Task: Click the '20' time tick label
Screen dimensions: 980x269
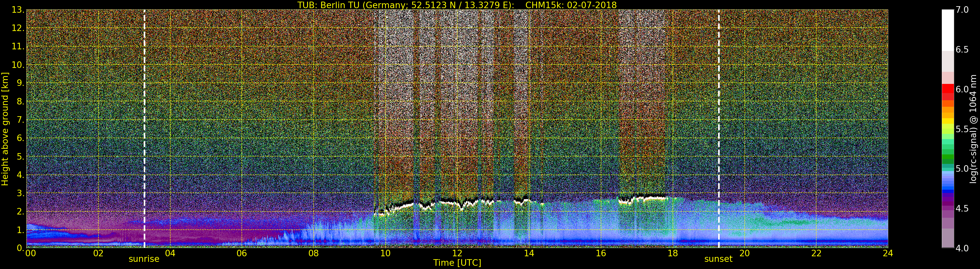Action: click(x=745, y=253)
